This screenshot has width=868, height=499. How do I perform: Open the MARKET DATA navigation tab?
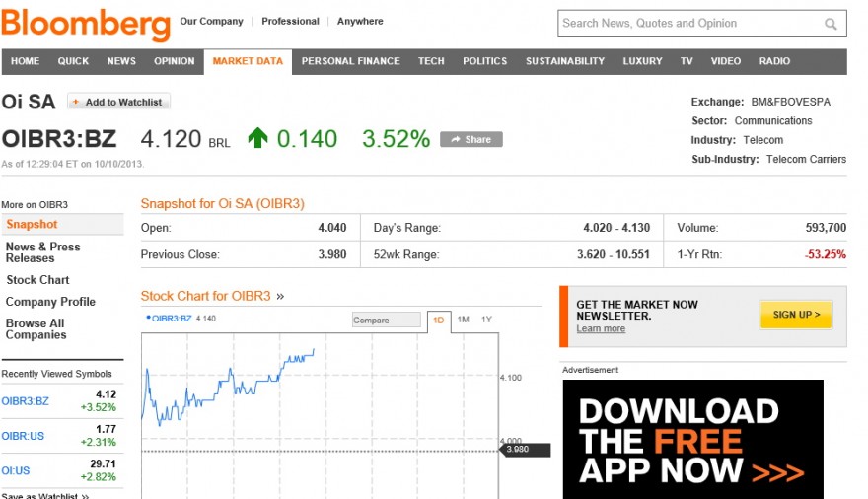pos(248,61)
